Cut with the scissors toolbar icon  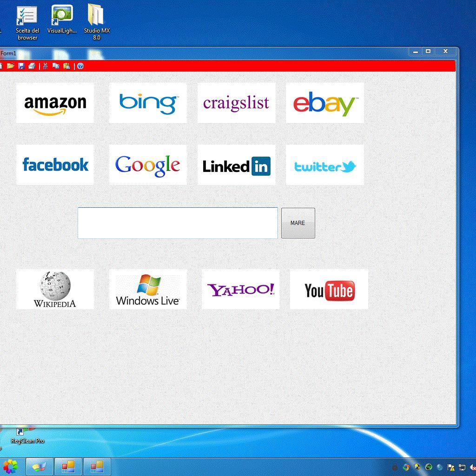pos(45,66)
